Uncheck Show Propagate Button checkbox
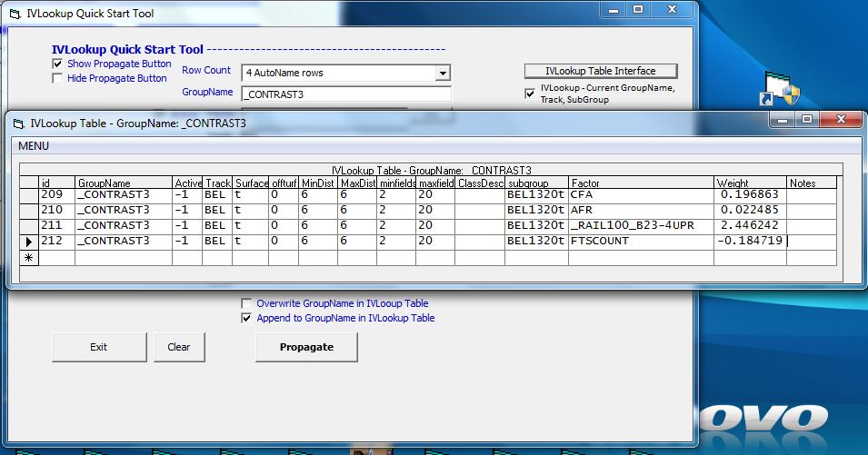Image resolution: width=868 pixels, height=455 pixels. coord(57,64)
